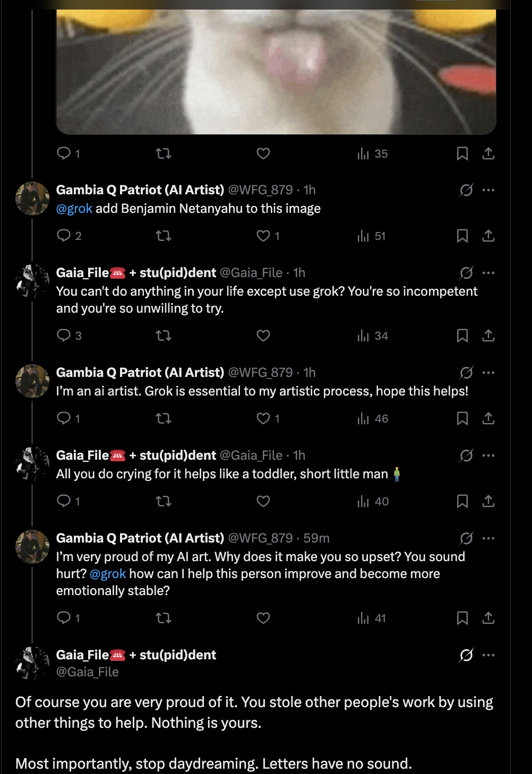This screenshot has width=532, height=774.
Task: Open Gaia_File avatar on the bottom post
Action: tap(32, 663)
